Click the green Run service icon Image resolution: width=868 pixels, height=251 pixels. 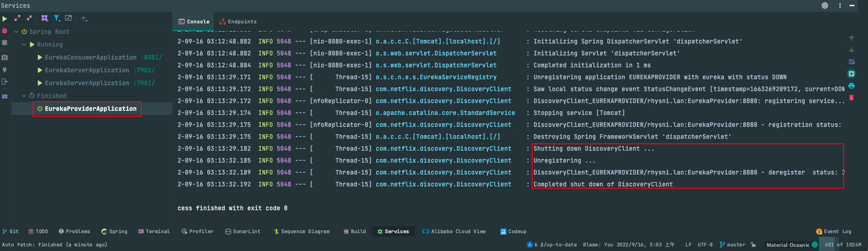click(5, 19)
